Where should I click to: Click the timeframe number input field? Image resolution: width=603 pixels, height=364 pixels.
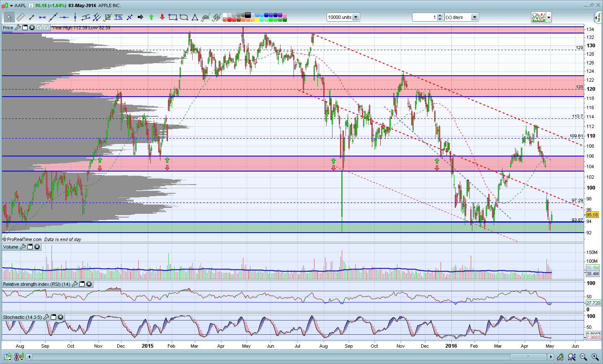pos(425,17)
